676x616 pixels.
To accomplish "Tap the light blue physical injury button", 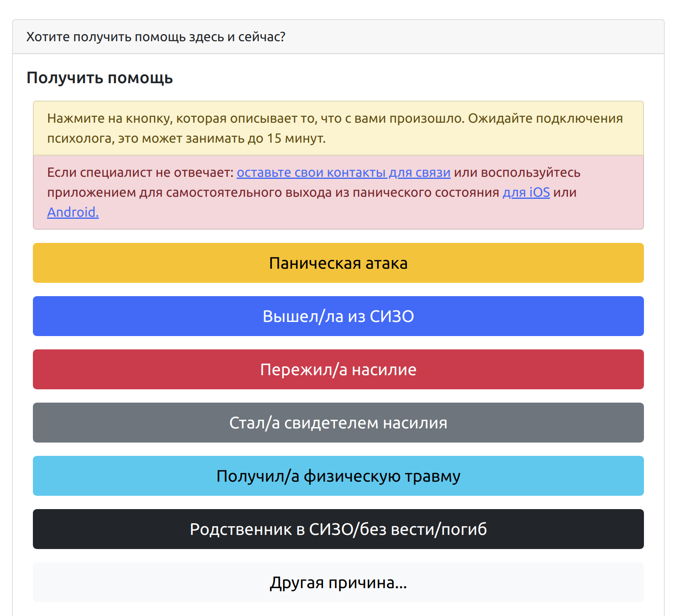I will 338,476.
